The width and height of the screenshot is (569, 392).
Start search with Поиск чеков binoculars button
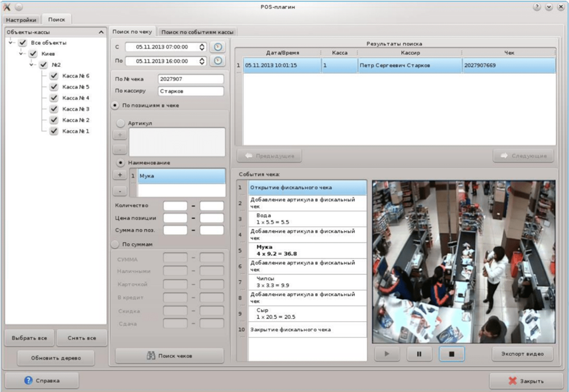tap(169, 356)
